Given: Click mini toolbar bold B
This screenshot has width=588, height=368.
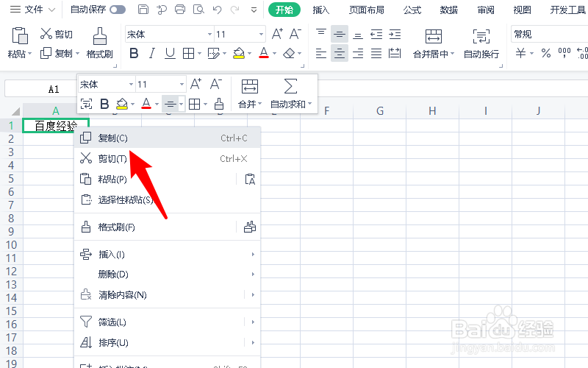Looking at the screenshot, I should 104,104.
